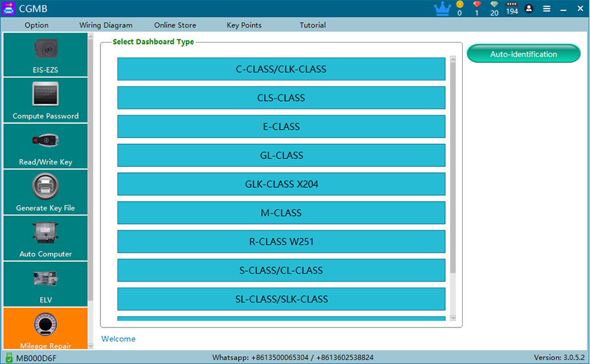The image size is (590, 364).
Task: Select GLK-CLASS X204 dashboard type
Action: (281, 185)
